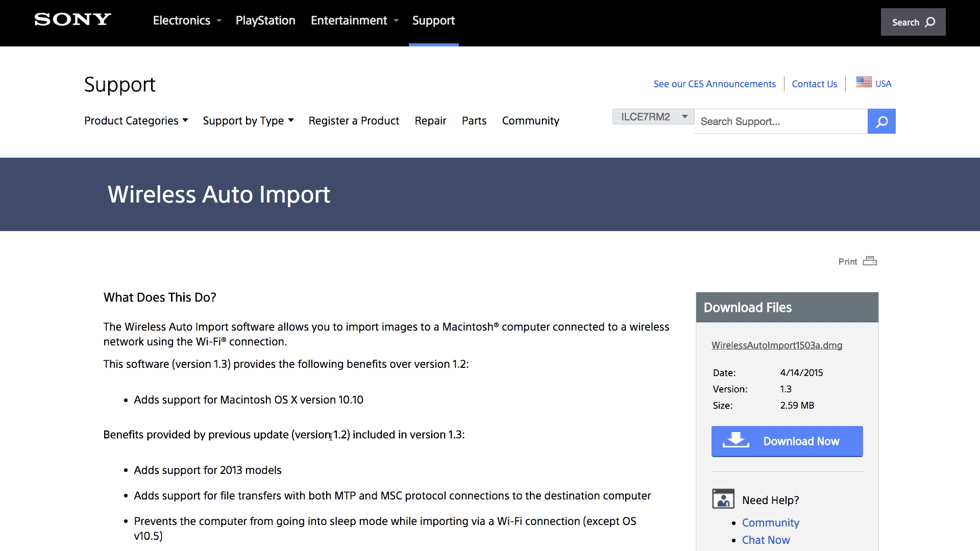Click into the Search Support text field

tap(780, 121)
